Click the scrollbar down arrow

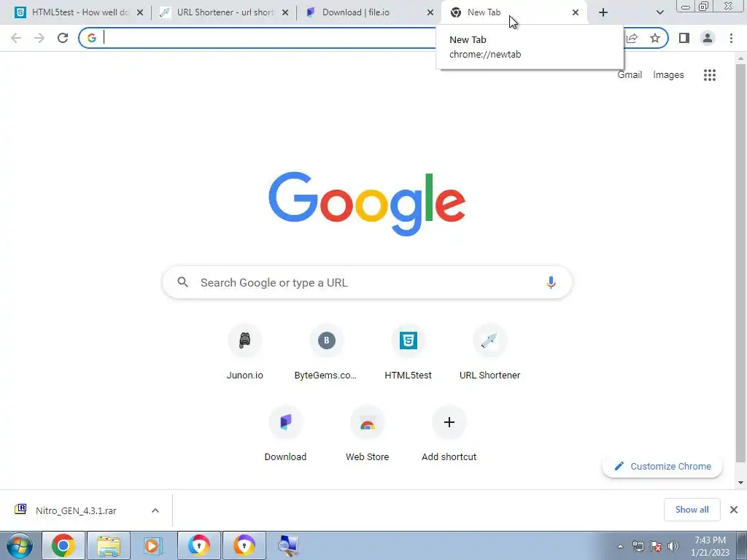(x=740, y=483)
